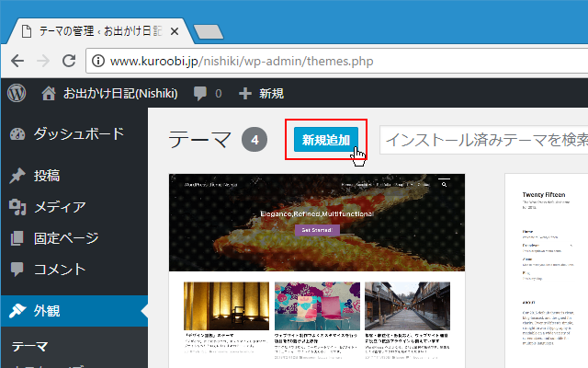Click the browser back arrow
The image size is (588, 368).
pyautogui.click(x=17, y=61)
